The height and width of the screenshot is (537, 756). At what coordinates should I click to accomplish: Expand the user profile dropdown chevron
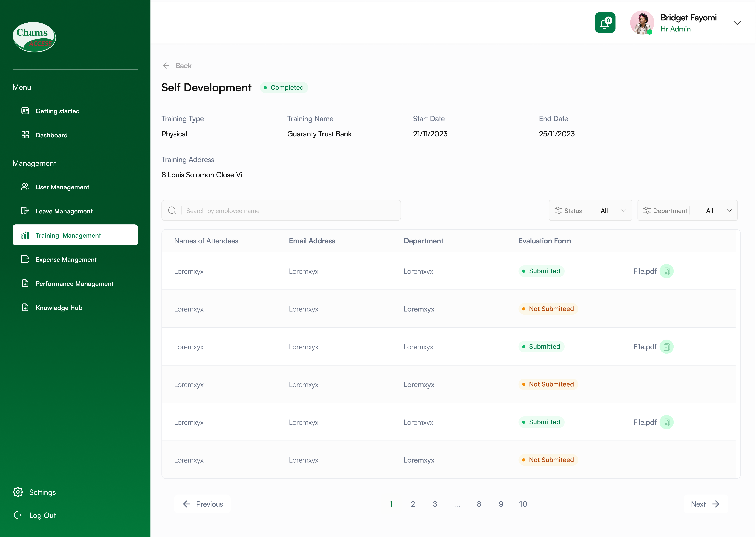(x=737, y=23)
